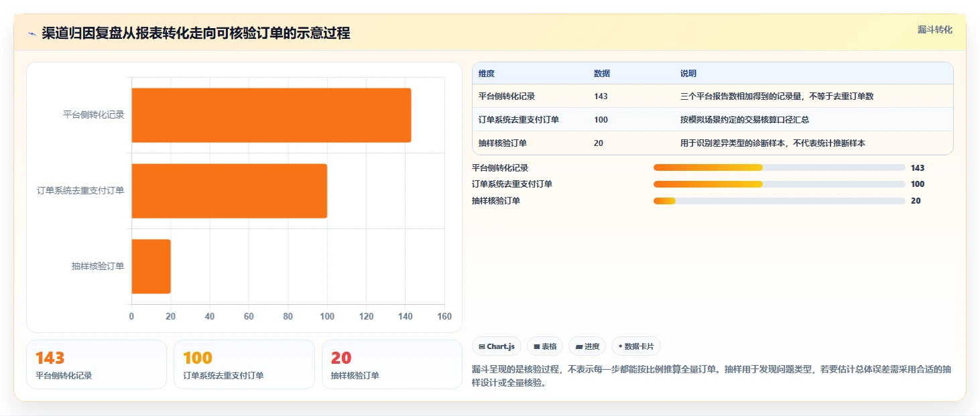The width and height of the screenshot is (980, 416).
Task: Click x-axis tick label 80
Action: (288, 316)
